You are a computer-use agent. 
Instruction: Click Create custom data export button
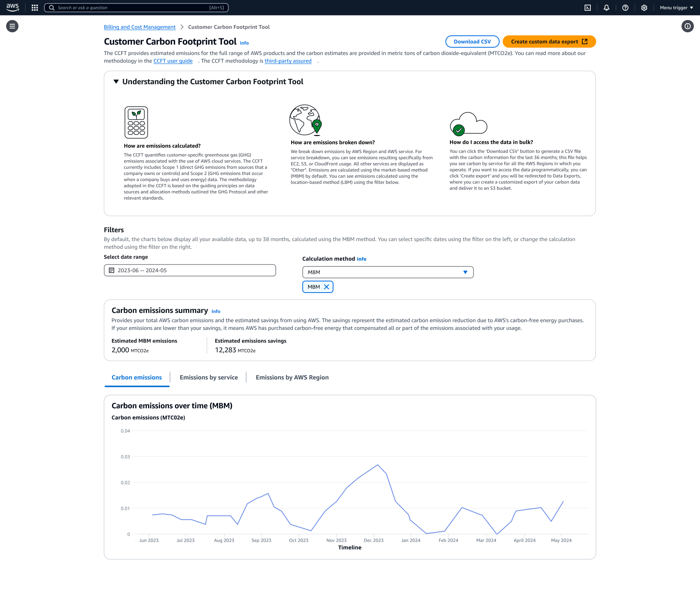[x=549, y=42]
